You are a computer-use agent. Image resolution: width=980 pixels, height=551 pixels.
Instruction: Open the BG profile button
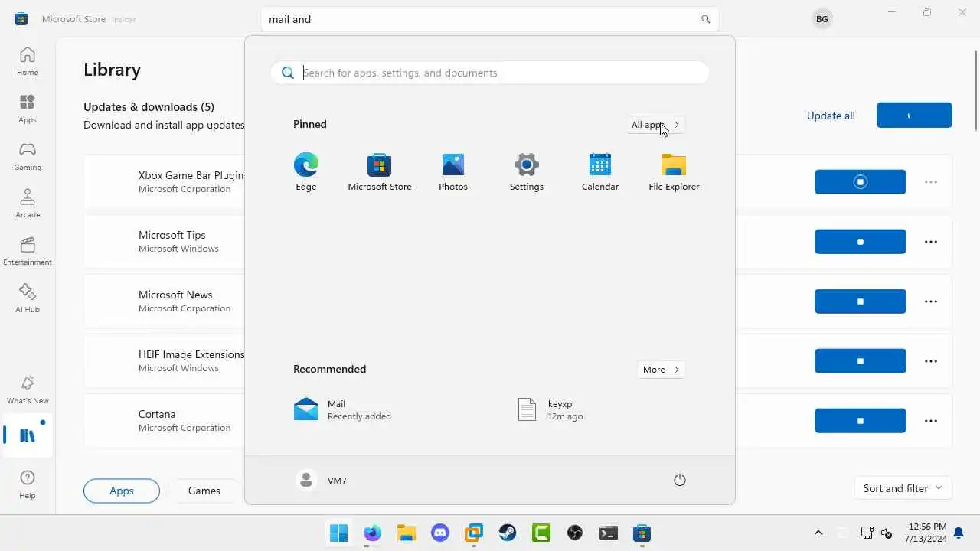(822, 19)
